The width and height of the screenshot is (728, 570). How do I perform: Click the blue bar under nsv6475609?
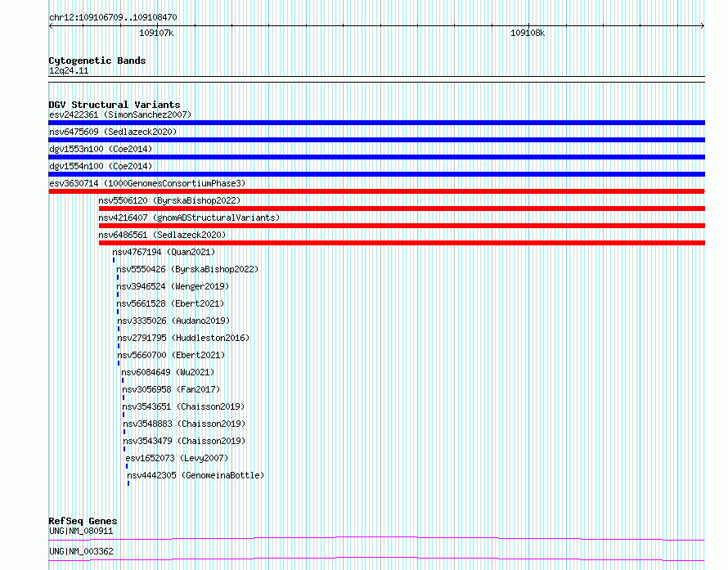(376, 140)
